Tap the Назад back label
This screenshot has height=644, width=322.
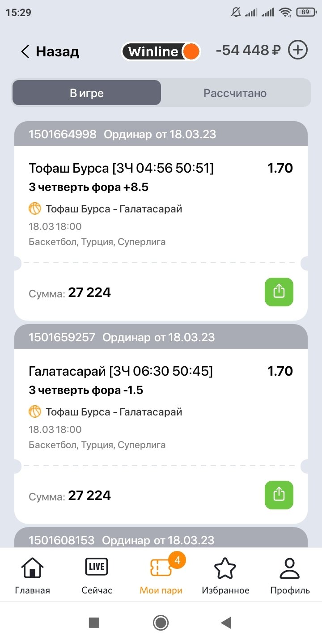[x=57, y=52]
